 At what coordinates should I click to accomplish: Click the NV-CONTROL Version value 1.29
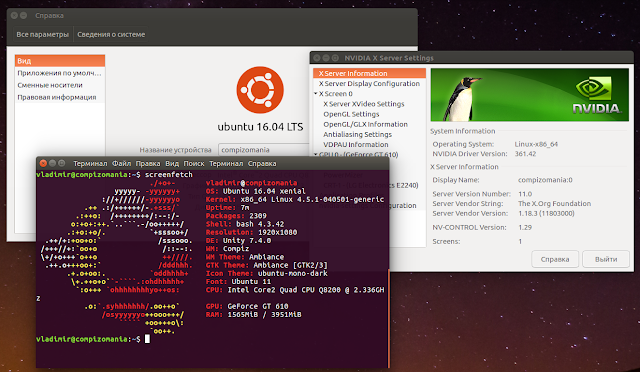[x=525, y=227]
